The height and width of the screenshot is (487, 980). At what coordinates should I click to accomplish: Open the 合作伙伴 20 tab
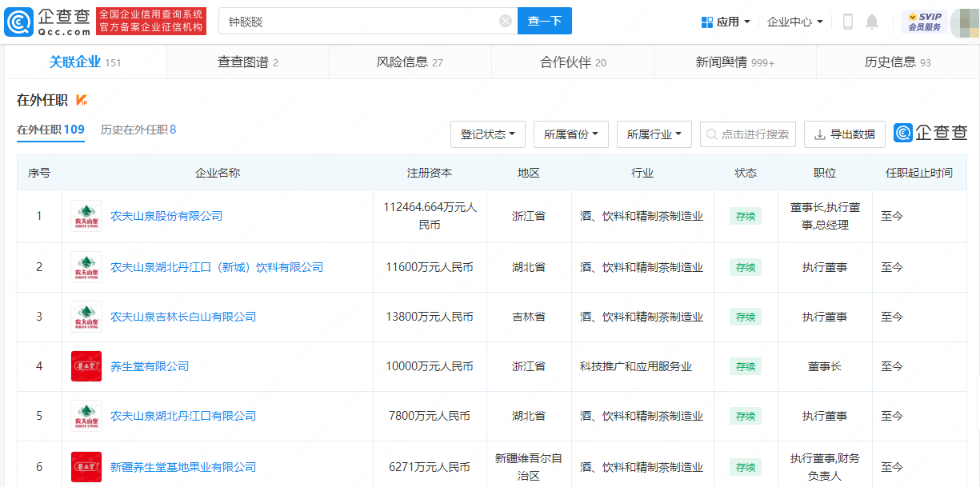573,62
